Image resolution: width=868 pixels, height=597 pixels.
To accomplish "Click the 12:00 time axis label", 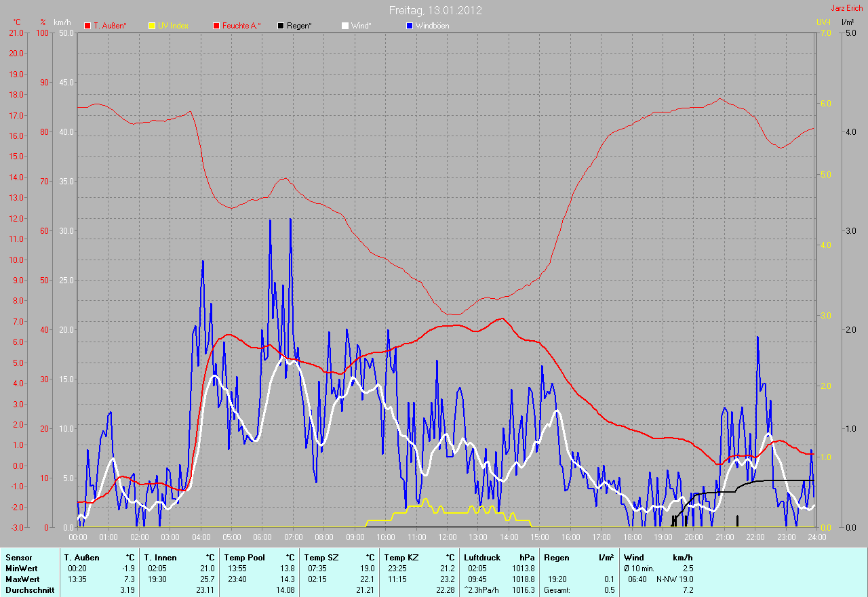I will [x=447, y=537].
